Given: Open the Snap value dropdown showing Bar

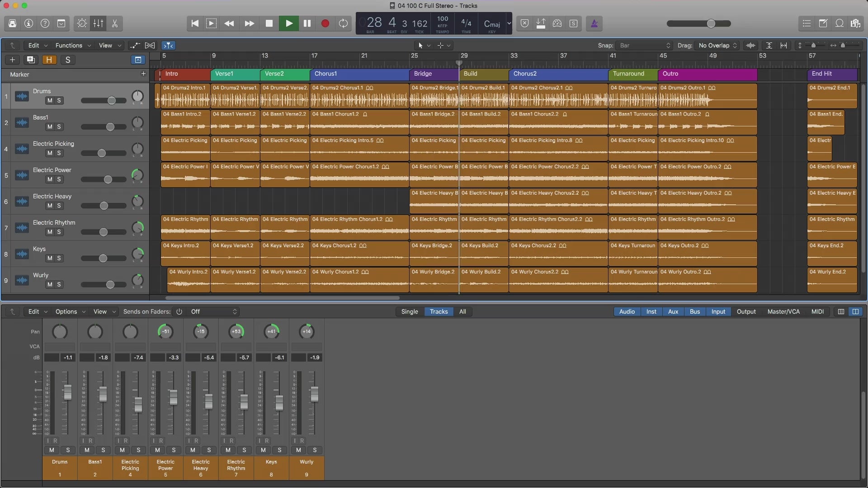Looking at the screenshot, I should coord(644,45).
